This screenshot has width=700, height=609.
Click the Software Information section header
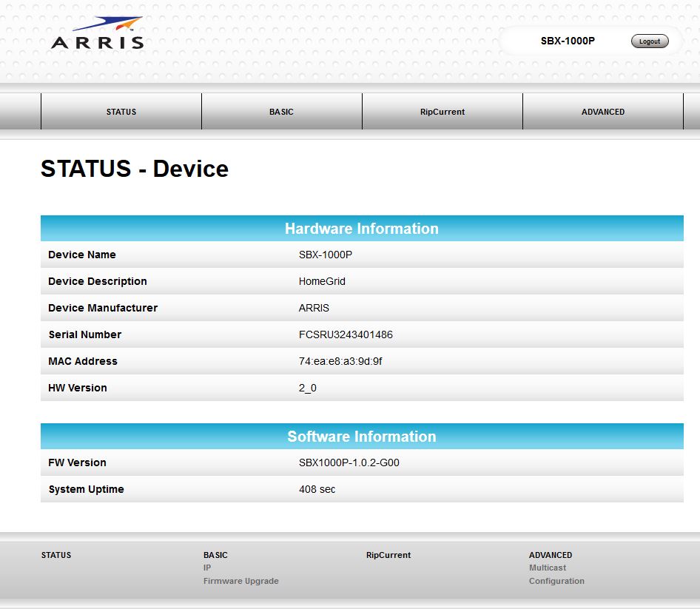point(362,436)
